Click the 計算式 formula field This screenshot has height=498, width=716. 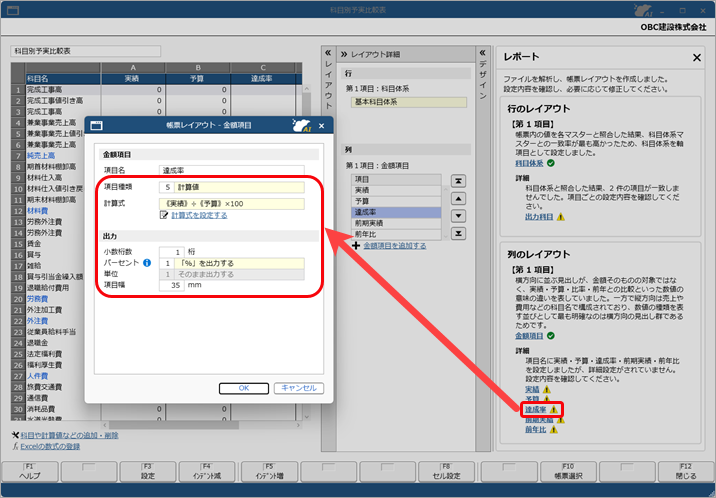pos(232,204)
